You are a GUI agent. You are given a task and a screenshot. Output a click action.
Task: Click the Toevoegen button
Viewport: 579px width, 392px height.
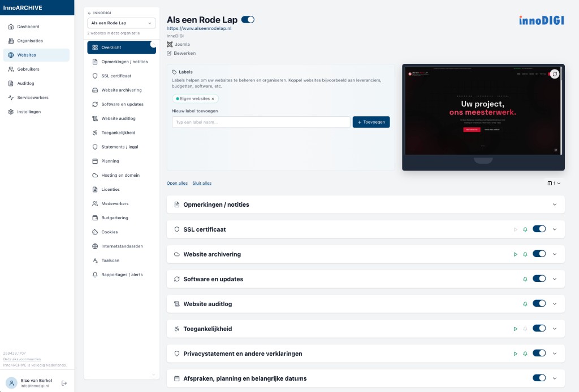tap(371, 122)
